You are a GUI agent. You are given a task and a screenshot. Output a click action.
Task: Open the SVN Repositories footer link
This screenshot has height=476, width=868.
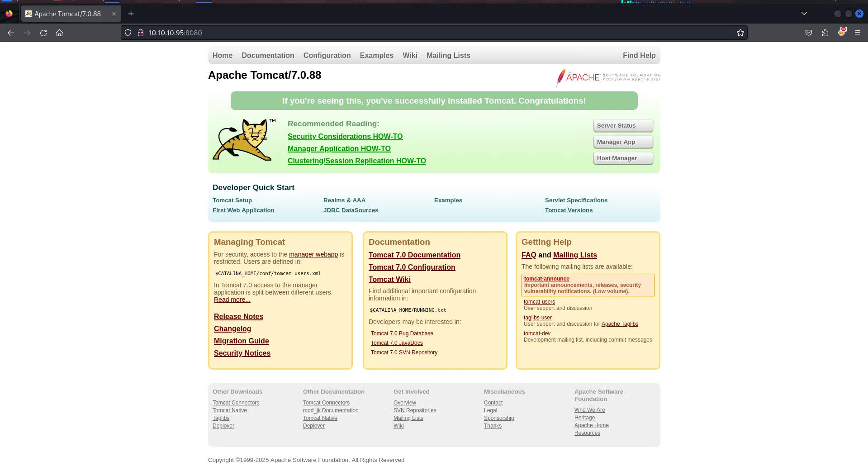(x=415, y=410)
